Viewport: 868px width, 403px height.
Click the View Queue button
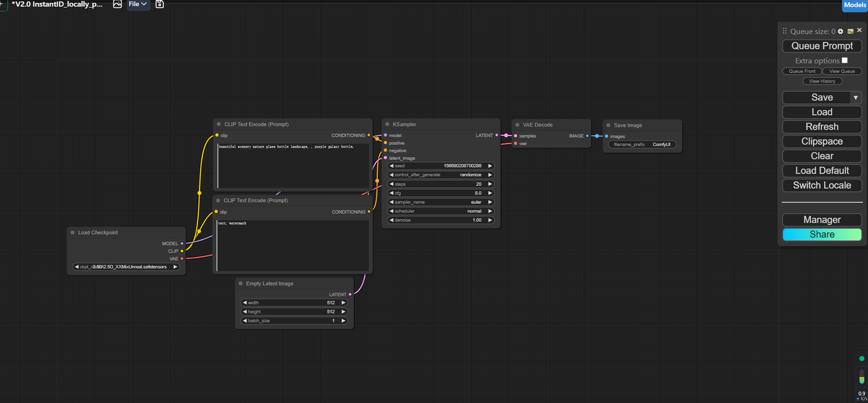click(x=842, y=71)
